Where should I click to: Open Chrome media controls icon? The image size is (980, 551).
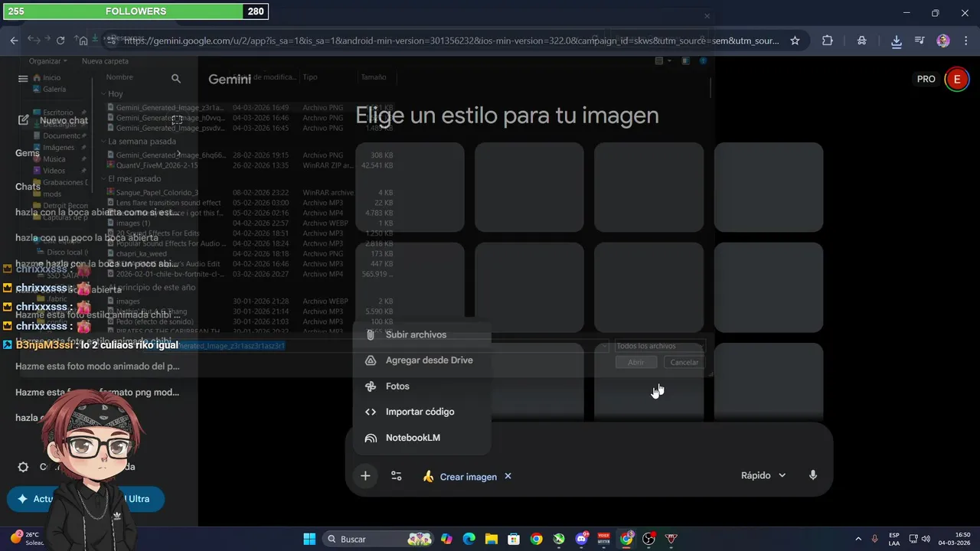(920, 41)
